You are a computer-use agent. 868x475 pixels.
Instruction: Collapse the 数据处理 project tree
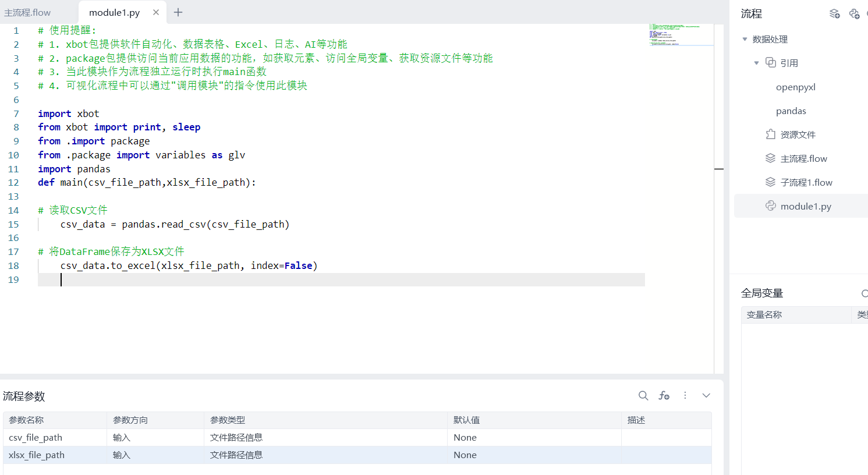click(x=745, y=40)
